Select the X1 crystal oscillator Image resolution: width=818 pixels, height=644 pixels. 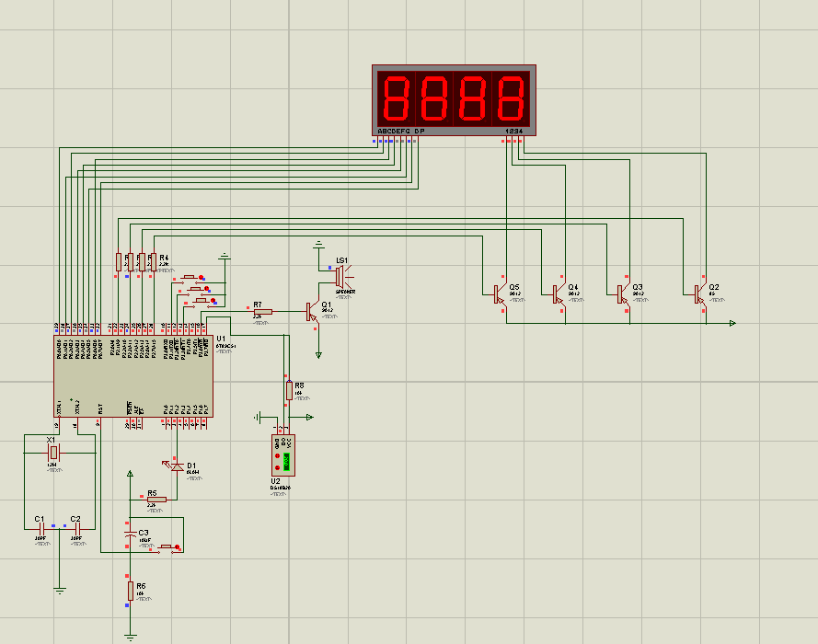click(x=53, y=453)
